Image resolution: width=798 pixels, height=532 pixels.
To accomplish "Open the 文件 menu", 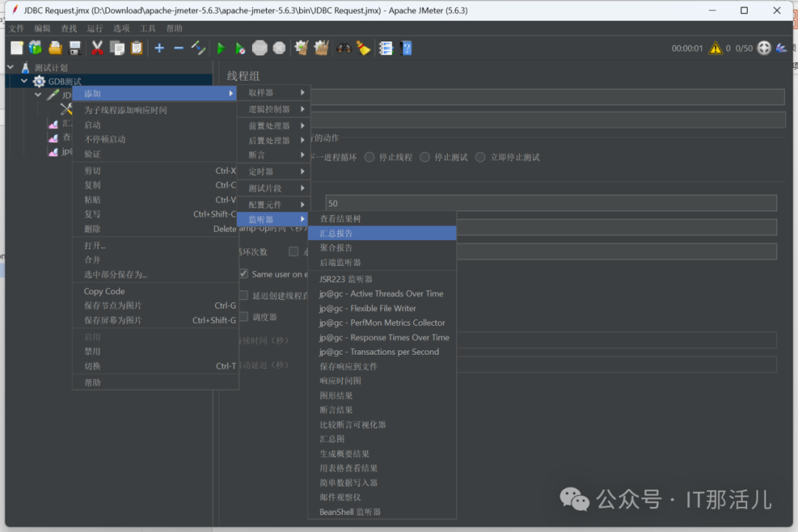I will pos(16,29).
